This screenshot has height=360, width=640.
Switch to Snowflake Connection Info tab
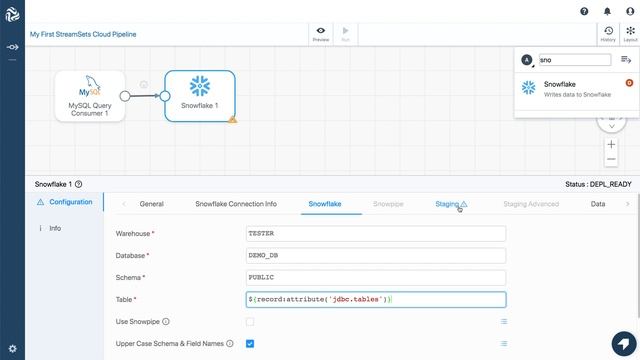tap(236, 204)
